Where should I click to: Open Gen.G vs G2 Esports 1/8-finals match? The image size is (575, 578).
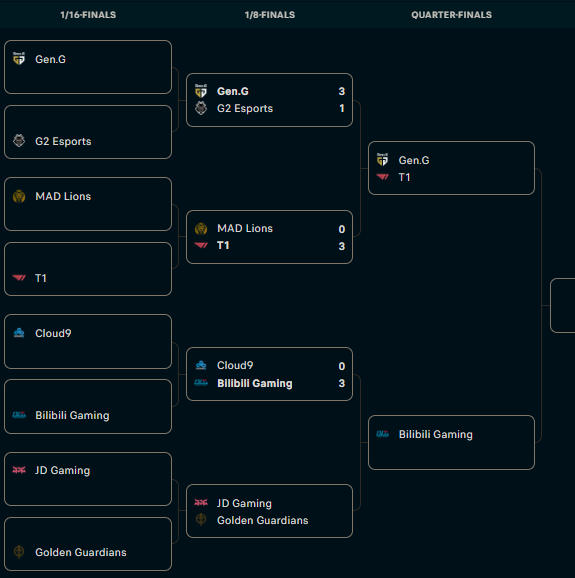pyautogui.click(x=269, y=100)
